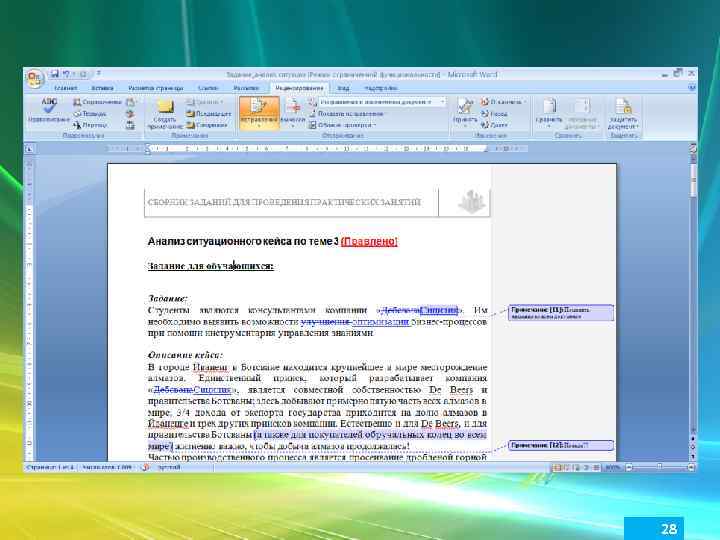The height and width of the screenshot is (540, 720).
Task: Open Customize Quick Access Toolbar arrow
Action: [x=98, y=73]
